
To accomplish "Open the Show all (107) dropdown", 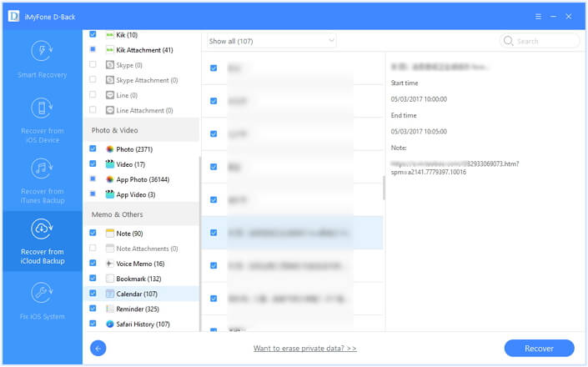I will coord(271,41).
